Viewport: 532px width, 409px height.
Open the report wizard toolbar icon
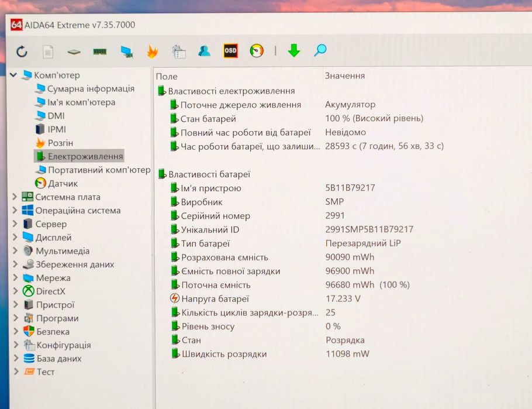click(x=178, y=51)
